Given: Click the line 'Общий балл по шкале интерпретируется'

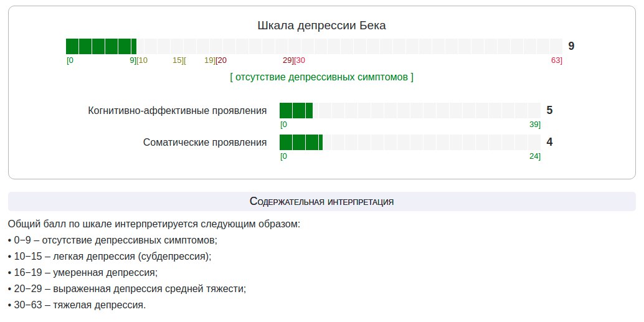Looking at the screenshot, I should coord(154,224).
